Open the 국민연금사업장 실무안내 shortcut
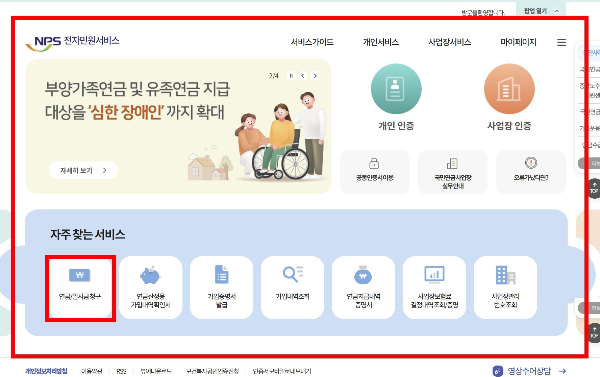This screenshot has height=377, width=600. click(453, 171)
